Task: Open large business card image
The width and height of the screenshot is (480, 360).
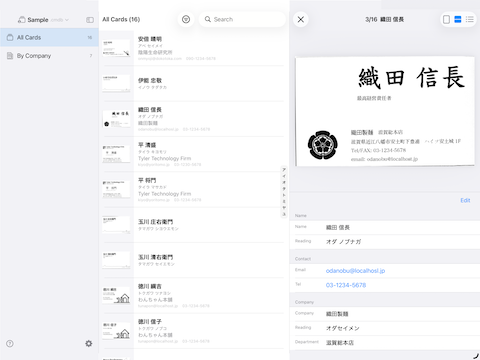Action: pyautogui.click(x=385, y=111)
